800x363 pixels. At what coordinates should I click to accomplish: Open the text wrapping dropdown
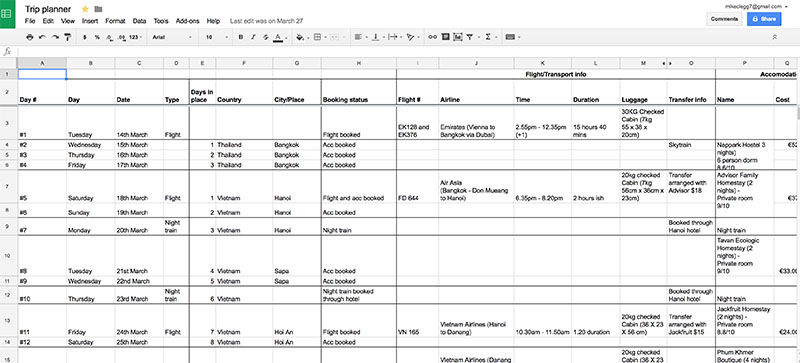point(394,37)
